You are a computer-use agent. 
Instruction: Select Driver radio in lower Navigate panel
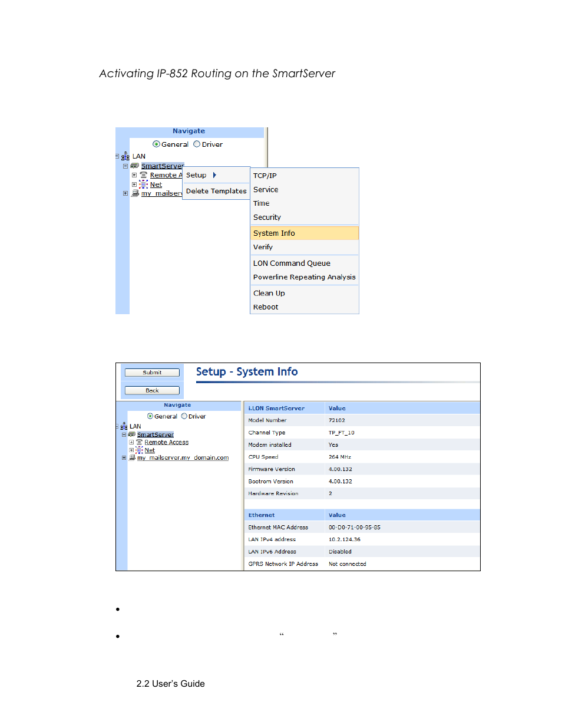click(184, 416)
